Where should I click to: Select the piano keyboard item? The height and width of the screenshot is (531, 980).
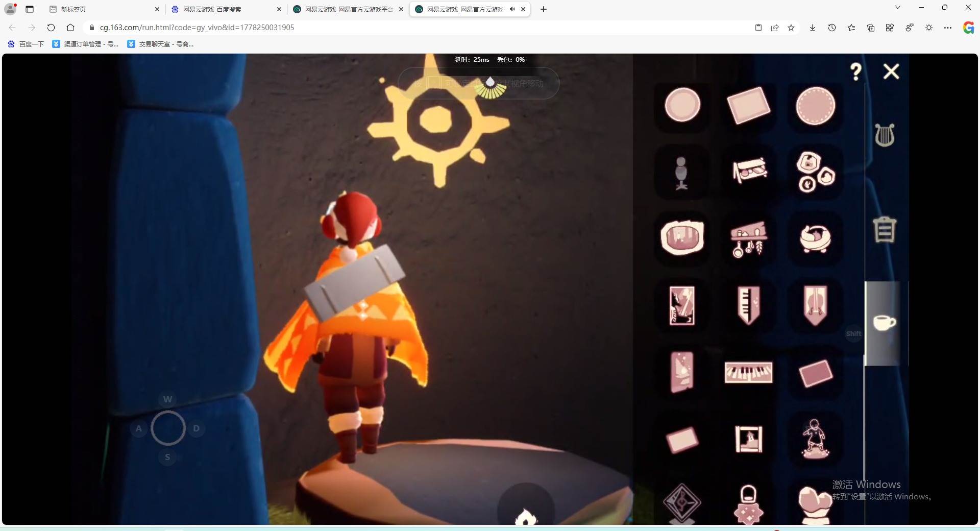[748, 372]
